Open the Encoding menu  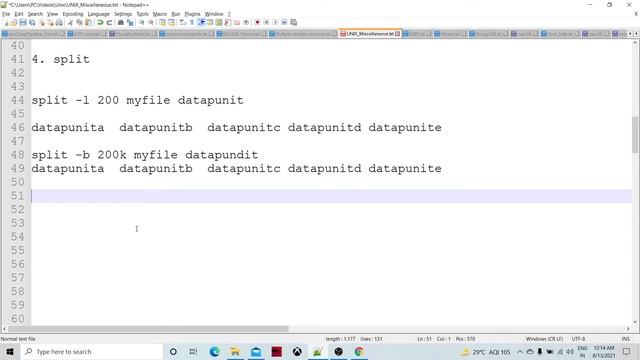pyautogui.click(x=73, y=14)
